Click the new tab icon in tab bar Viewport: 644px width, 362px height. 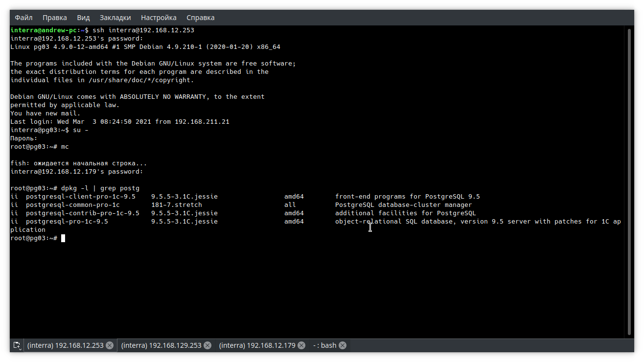[x=17, y=345]
